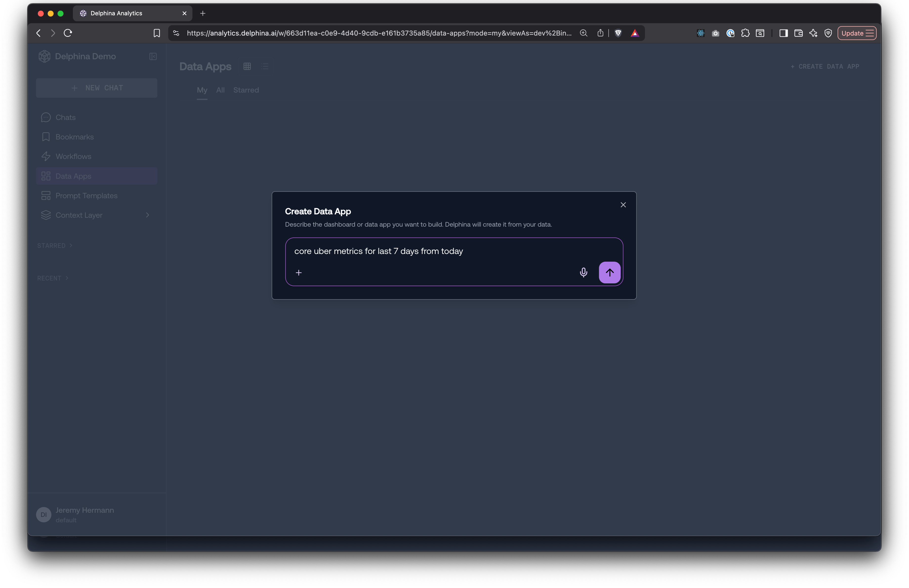The height and width of the screenshot is (588, 909).
Task: Go forward in browser history
Action: [x=53, y=33]
